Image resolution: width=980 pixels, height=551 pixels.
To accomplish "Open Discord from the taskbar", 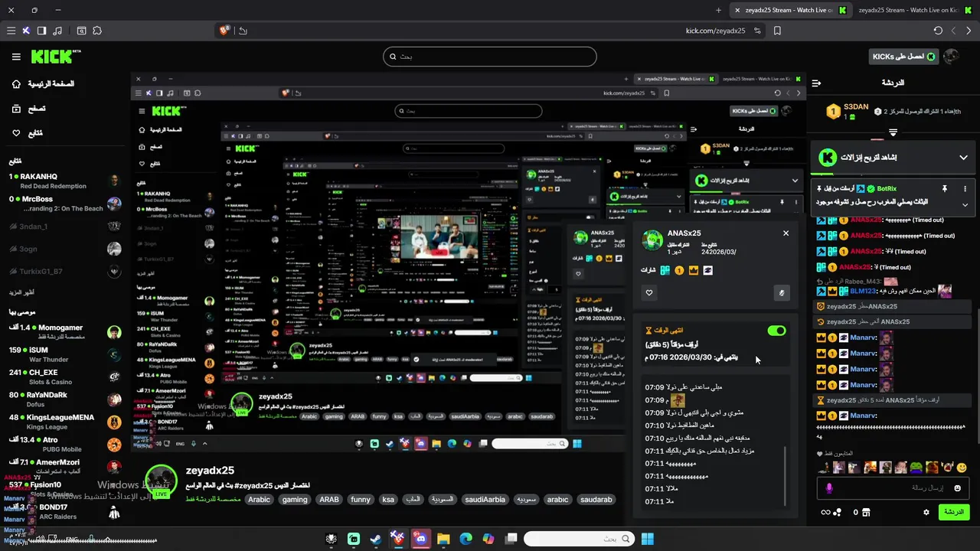I will click(x=420, y=540).
